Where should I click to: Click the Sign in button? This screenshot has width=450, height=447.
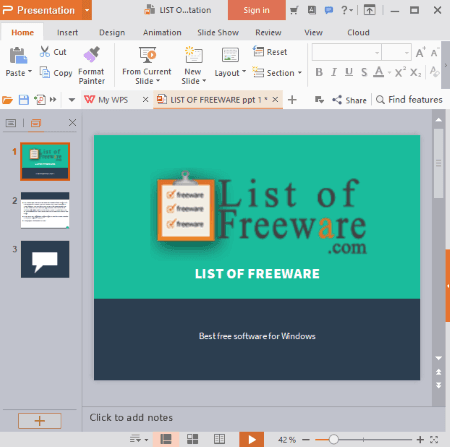[x=257, y=10]
